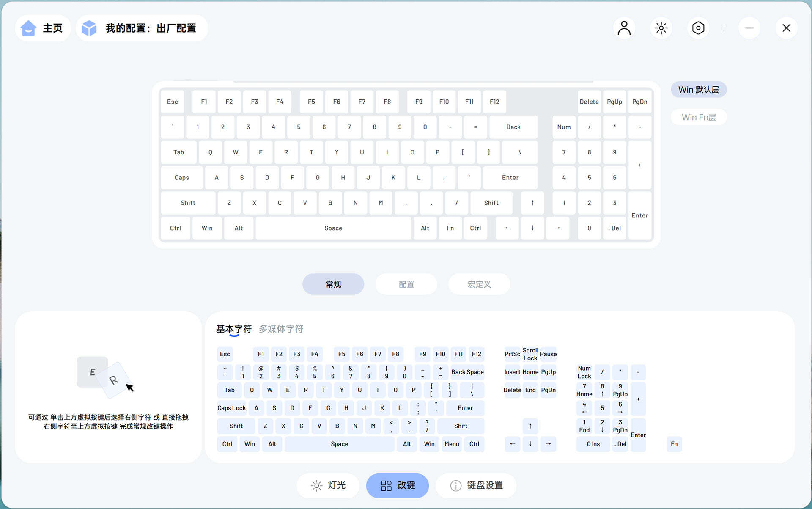Open 键盘设置 keyboard settings info icon
This screenshot has width=812, height=509.
click(455, 485)
